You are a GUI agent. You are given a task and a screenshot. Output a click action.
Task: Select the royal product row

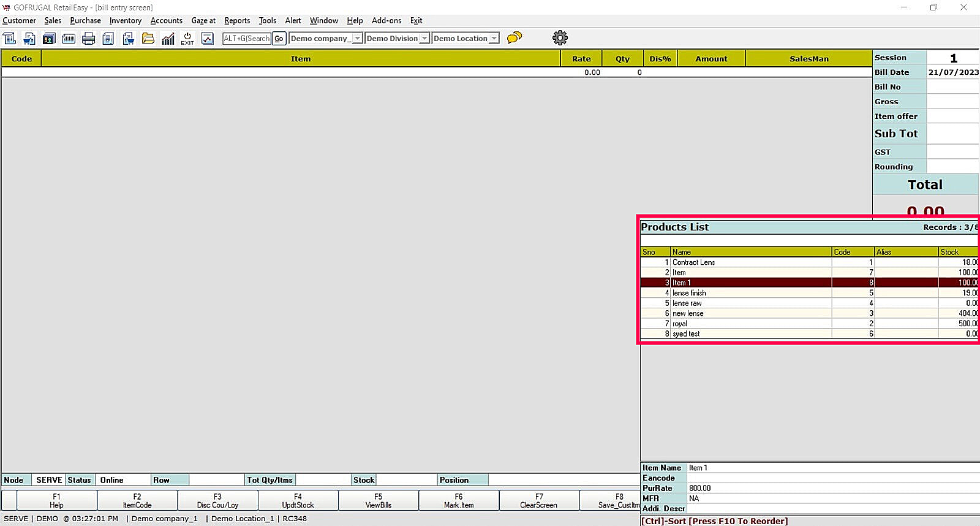809,324
